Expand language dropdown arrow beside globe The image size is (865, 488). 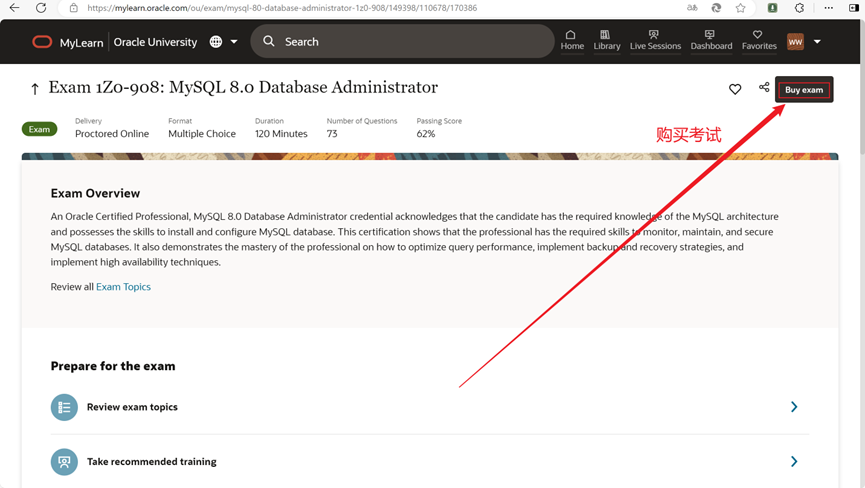pyautogui.click(x=234, y=42)
